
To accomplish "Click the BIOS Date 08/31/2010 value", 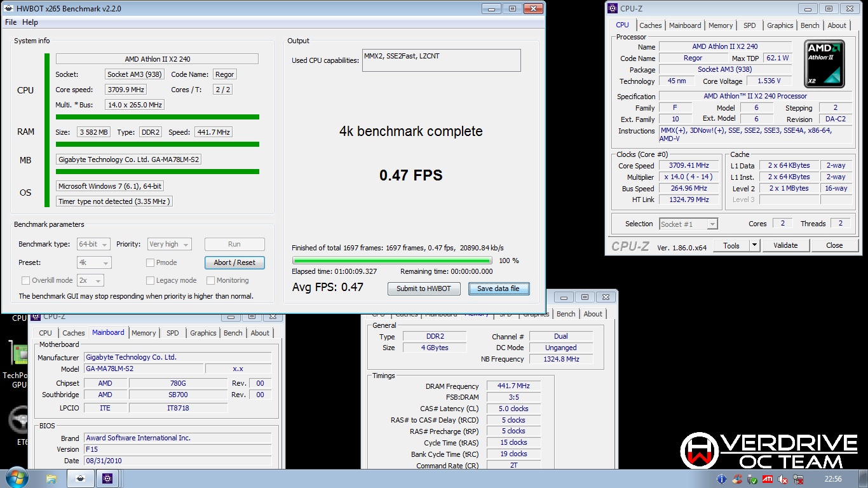I will [177, 461].
